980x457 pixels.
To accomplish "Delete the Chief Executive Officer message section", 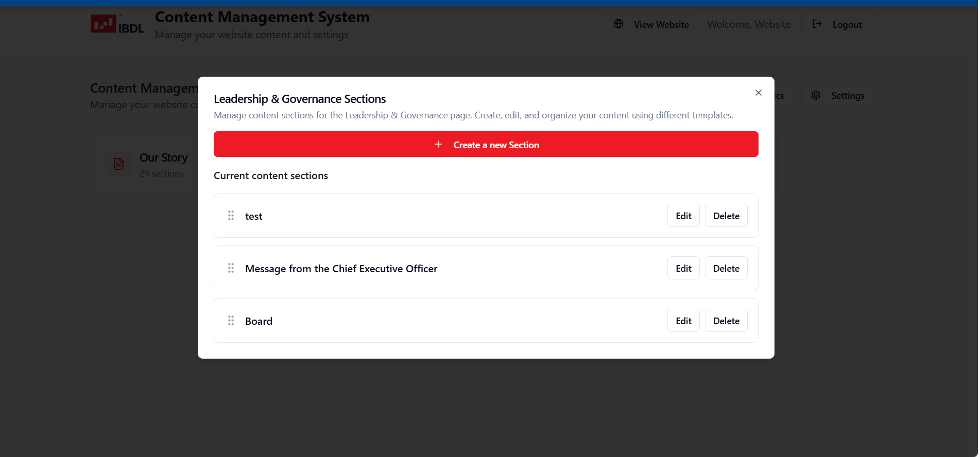I will pos(726,268).
